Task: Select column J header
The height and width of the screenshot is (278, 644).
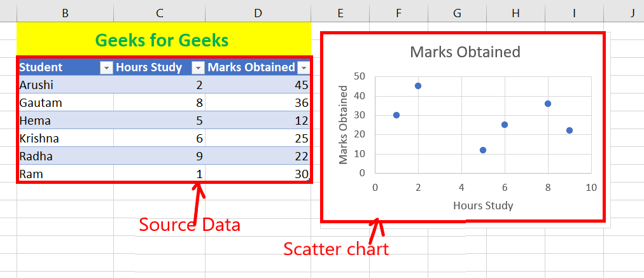Action: [x=624, y=13]
